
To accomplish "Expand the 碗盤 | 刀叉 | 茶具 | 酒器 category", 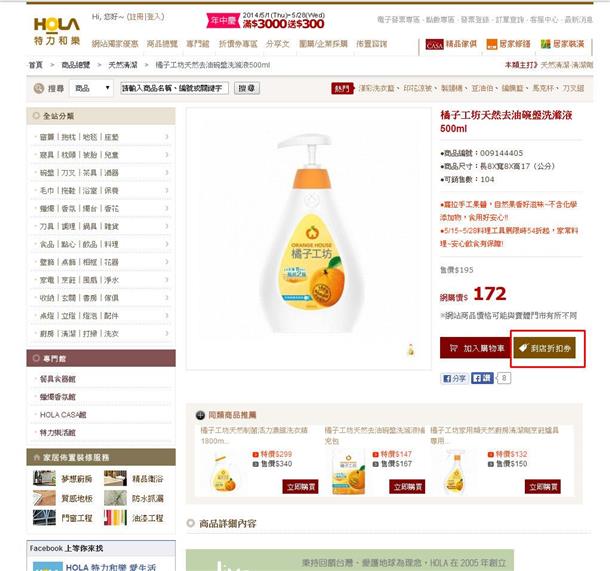I will click(x=101, y=173).
